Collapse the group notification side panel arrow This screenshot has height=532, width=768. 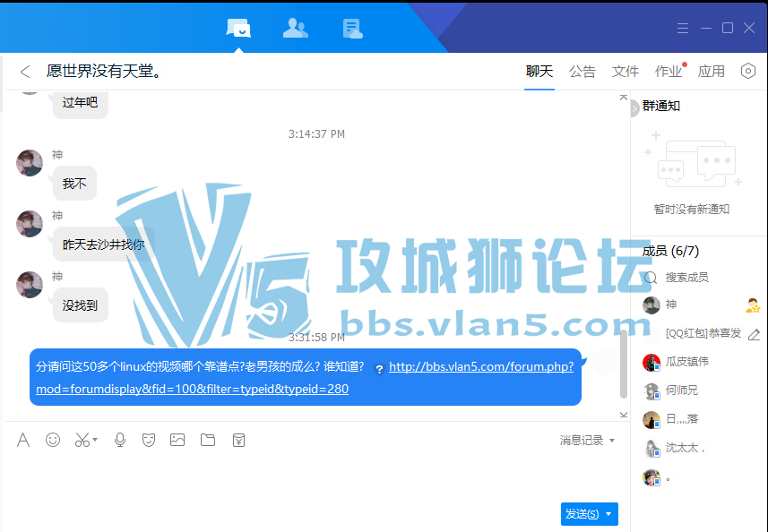(634, 108)
